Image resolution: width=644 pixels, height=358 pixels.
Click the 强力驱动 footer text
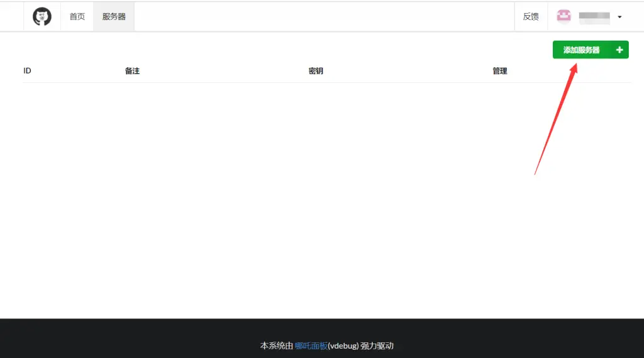(377, 345)
